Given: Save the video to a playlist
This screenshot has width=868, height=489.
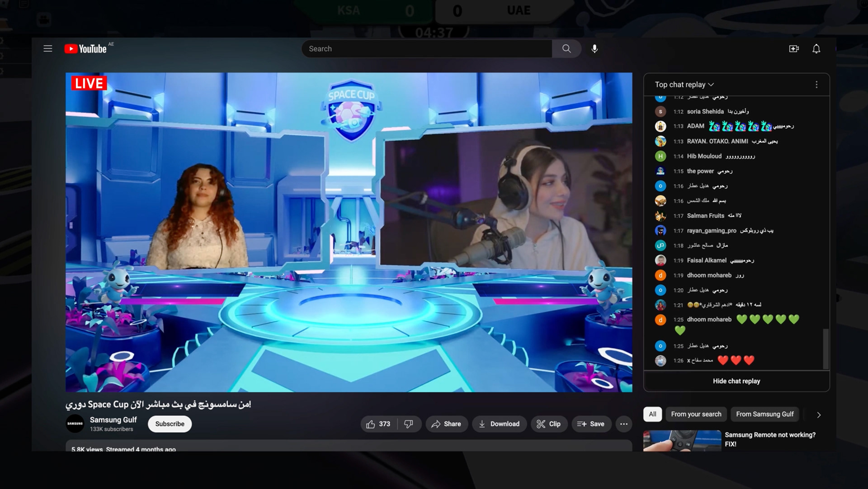Looking at the screenshot, I should tap(591, 424).
